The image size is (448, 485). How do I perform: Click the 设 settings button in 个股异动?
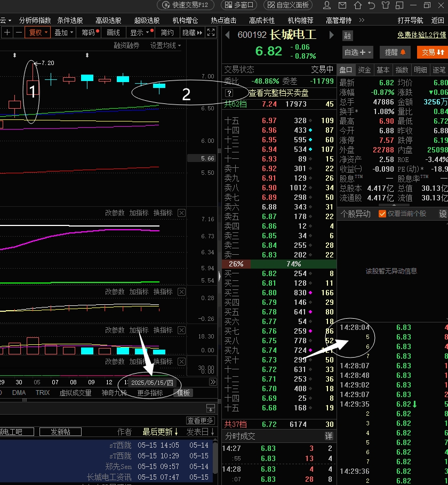tap(443, 214)
